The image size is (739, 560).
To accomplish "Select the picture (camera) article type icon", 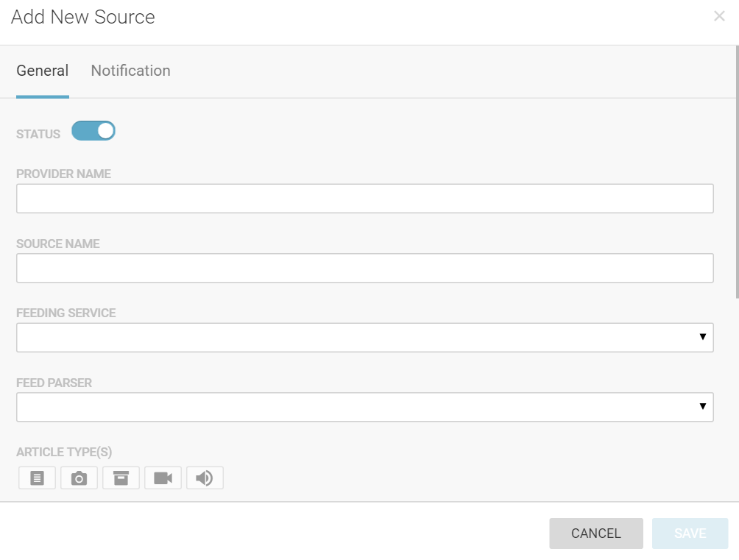I will click(x=79, y=478).
